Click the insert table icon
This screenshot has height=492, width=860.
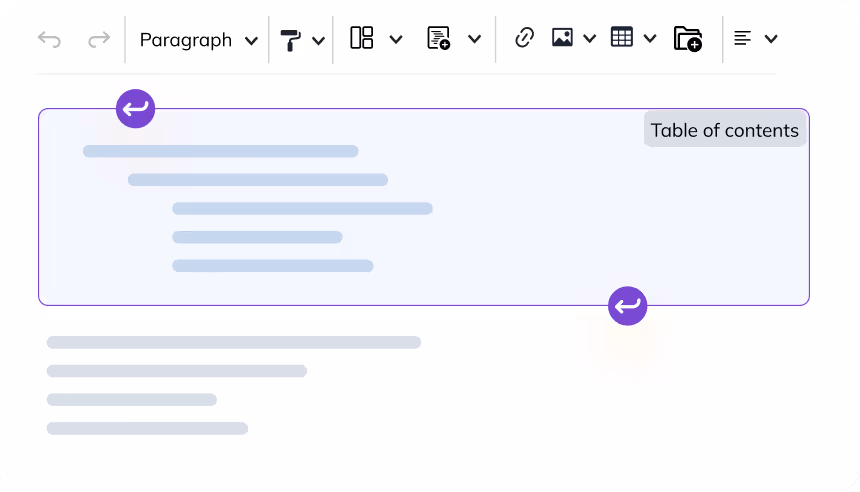tap(622, 39)
